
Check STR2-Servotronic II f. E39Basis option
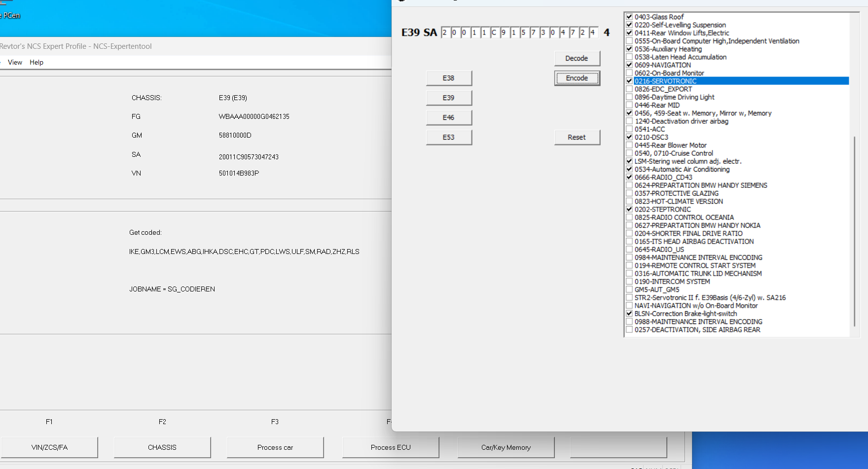[x=629, y=297]
